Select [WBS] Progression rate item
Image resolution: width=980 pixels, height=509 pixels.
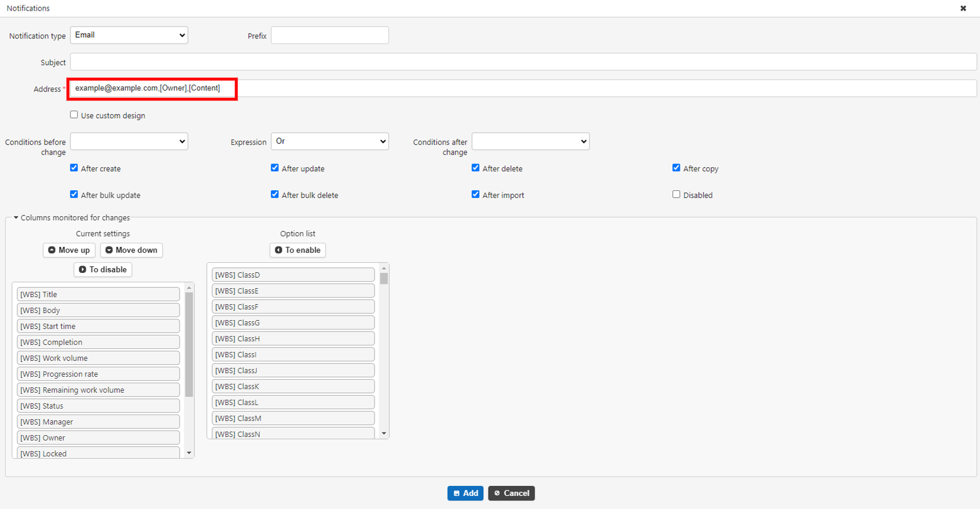click(x=98, y=374)
